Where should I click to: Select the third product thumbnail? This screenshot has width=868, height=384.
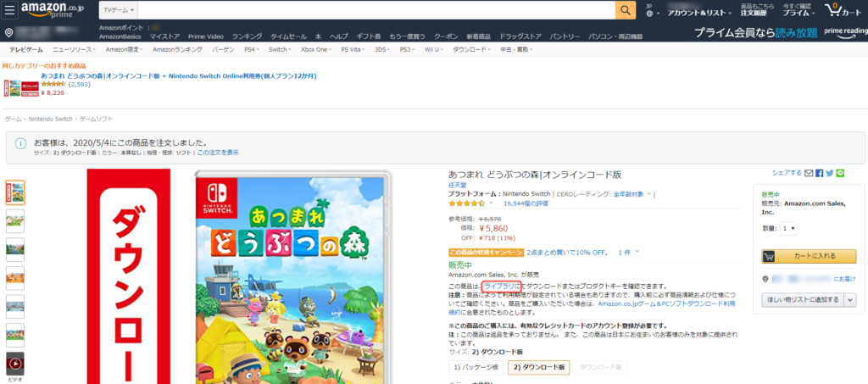[15, 249]
